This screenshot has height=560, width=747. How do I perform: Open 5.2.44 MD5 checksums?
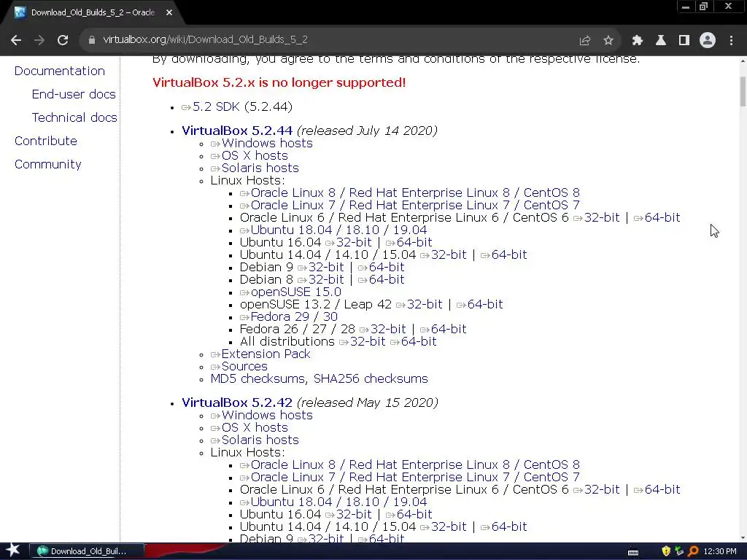coord(258,378)
